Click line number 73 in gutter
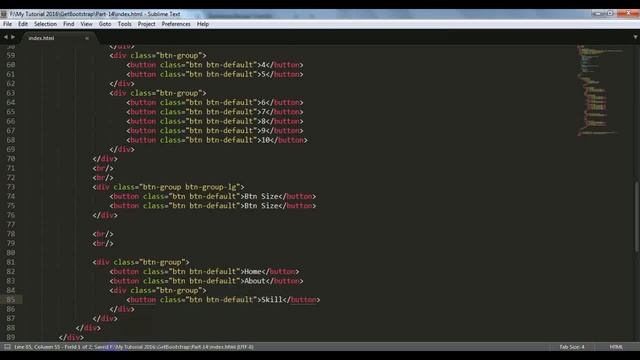 tap(11, 187)
